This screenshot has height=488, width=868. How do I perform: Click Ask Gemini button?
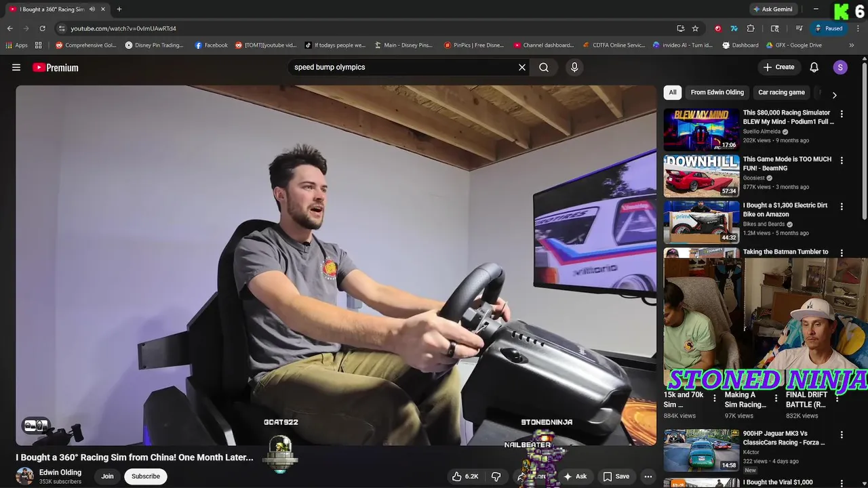point(772,9)
